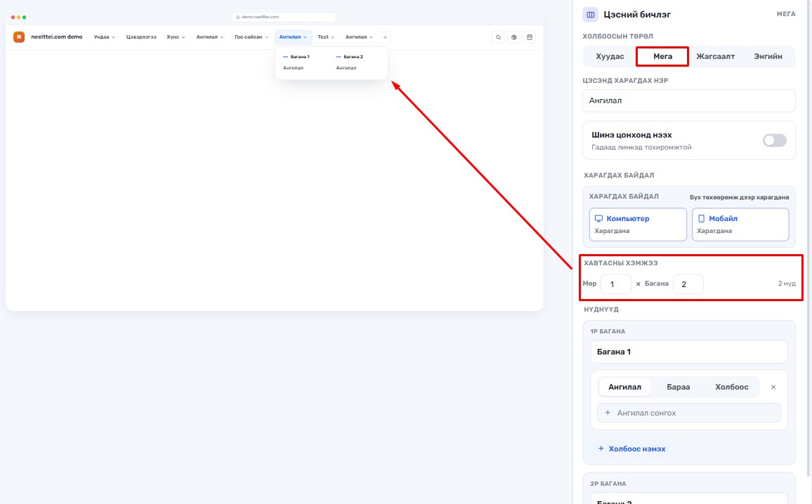Click plus icon in Ангилал сонгох field
The width and height of the screenshot is (812, 504).
608,413
